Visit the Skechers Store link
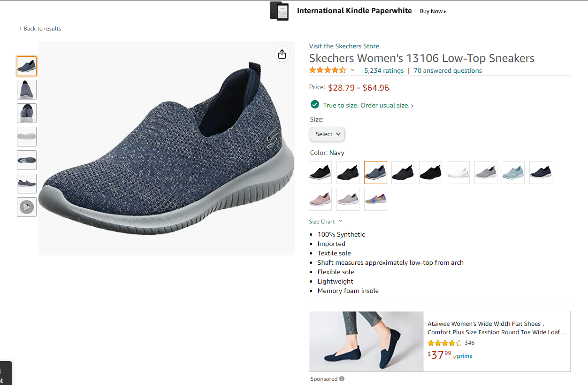This screenshot has width=588, height=385. tap(344, 46)
